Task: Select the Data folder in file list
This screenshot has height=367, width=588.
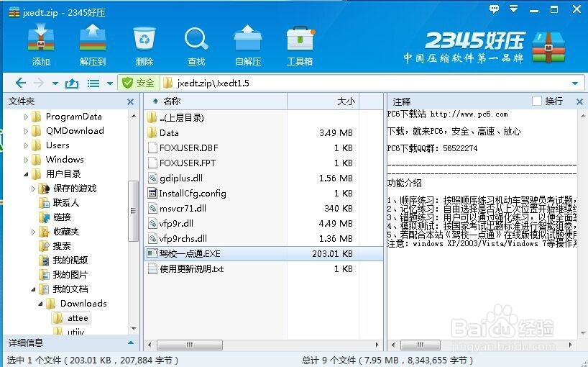Action: pyautogui.click(x=264, y=133)
